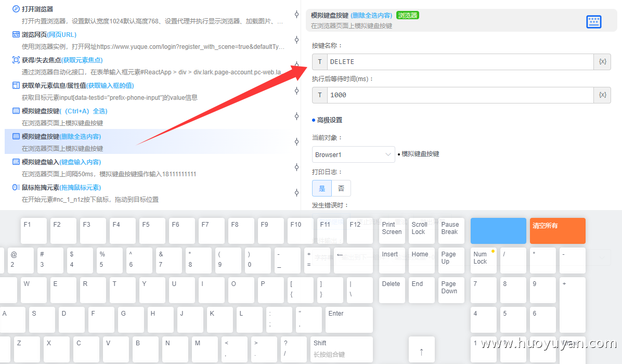The width and height of the screenshot is (622, 364).
Task: Click the numpad plus key
Action: [573, 305]
